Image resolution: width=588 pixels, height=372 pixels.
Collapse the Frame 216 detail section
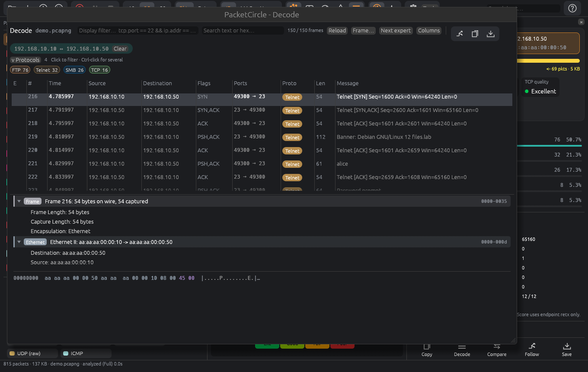19,201
